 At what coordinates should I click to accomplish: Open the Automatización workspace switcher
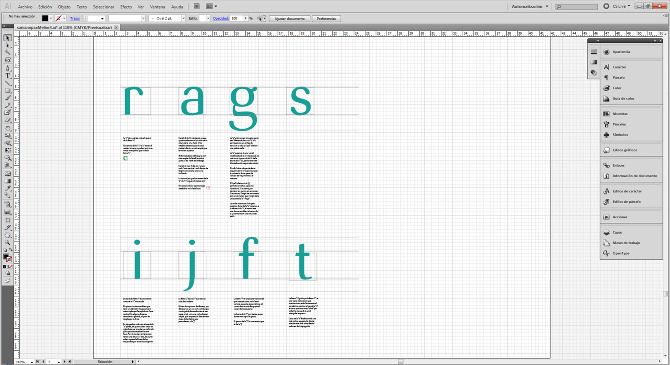click(x=530, y=6)
